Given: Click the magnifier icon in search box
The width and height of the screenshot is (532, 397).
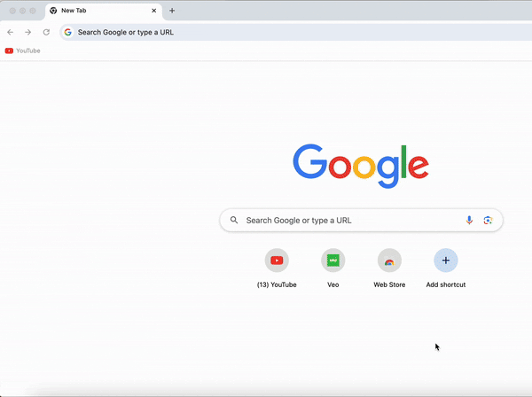Looking at the screenshot, I should tap(234, 220).
